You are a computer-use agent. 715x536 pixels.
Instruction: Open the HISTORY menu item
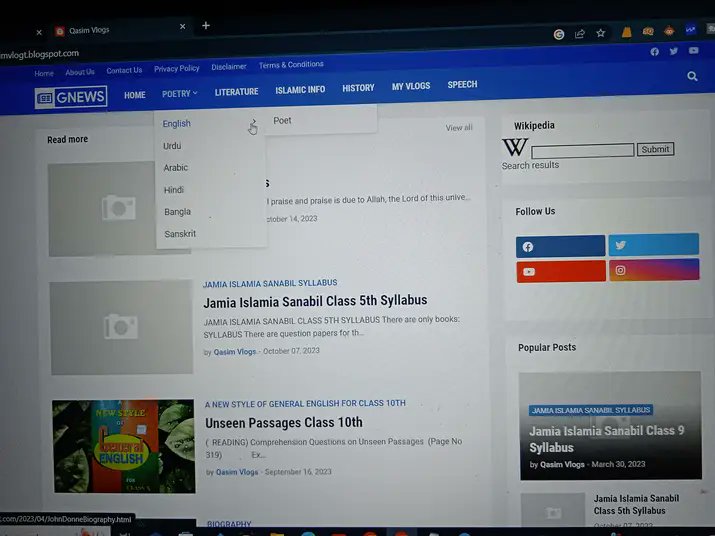point(358,88)
